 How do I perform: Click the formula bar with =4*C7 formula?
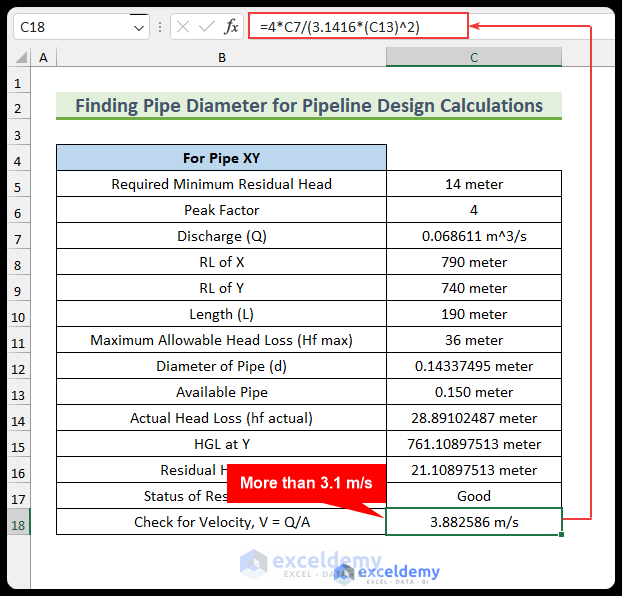(x=358, y=26)
